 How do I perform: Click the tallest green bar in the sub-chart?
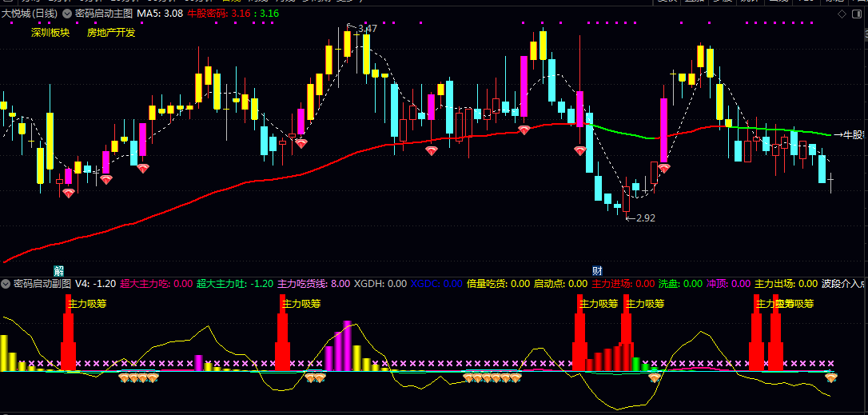[636, 364]
